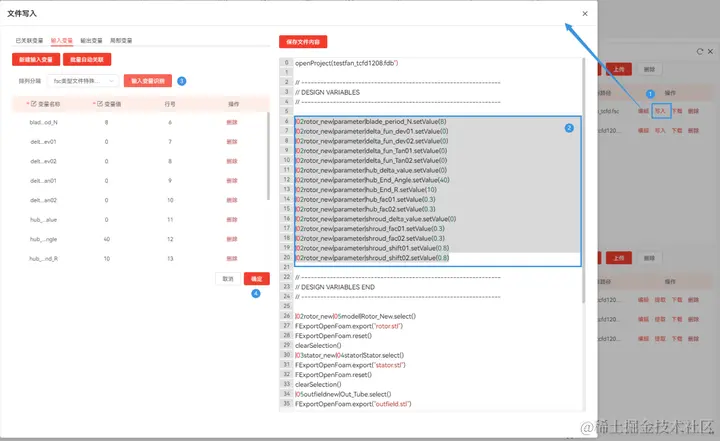Open the 排列分隔 fsc类型文件特殊 dropdown
Screen dimensions: 720x441
tap(83, 81)
